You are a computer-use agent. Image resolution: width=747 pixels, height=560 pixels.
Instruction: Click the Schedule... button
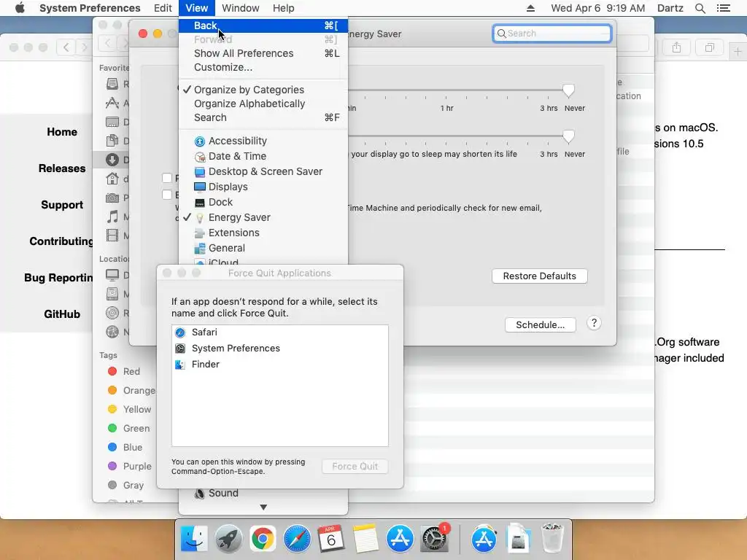tap(541, 324)
